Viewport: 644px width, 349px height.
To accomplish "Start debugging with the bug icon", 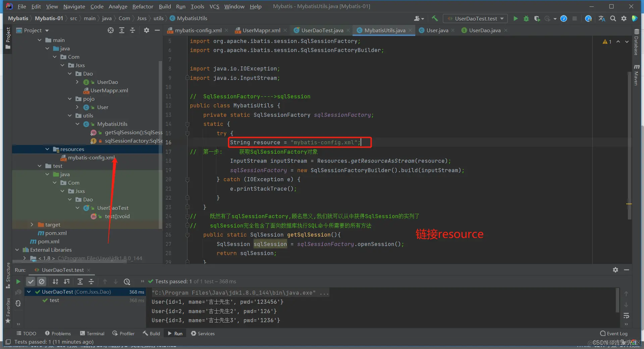I will (526, 18).
